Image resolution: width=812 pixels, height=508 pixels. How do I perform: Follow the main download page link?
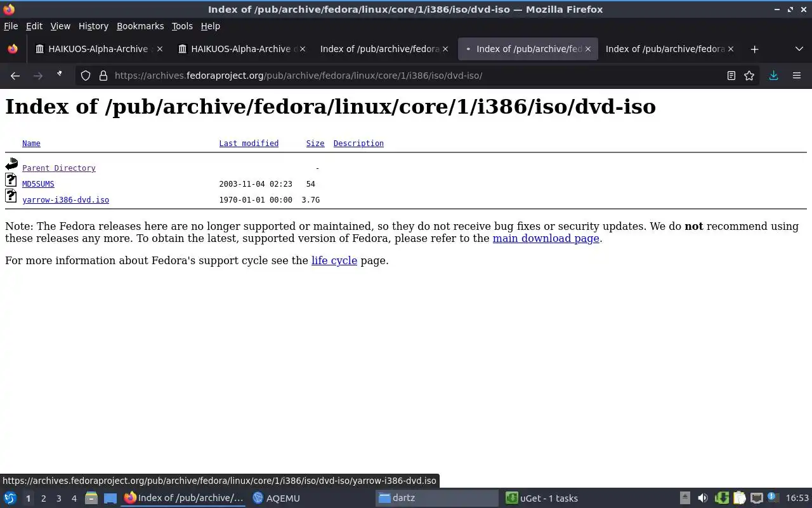(546, 239)
